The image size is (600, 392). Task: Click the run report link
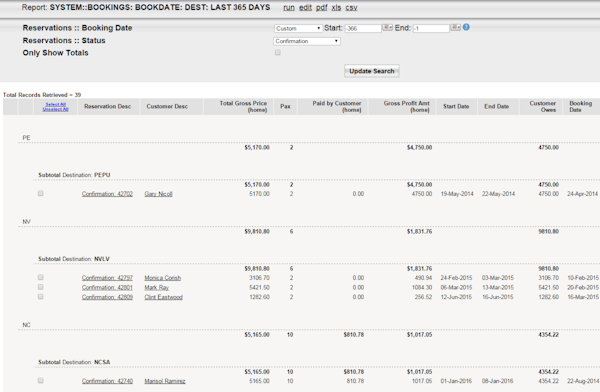click(x=289, y=7)
